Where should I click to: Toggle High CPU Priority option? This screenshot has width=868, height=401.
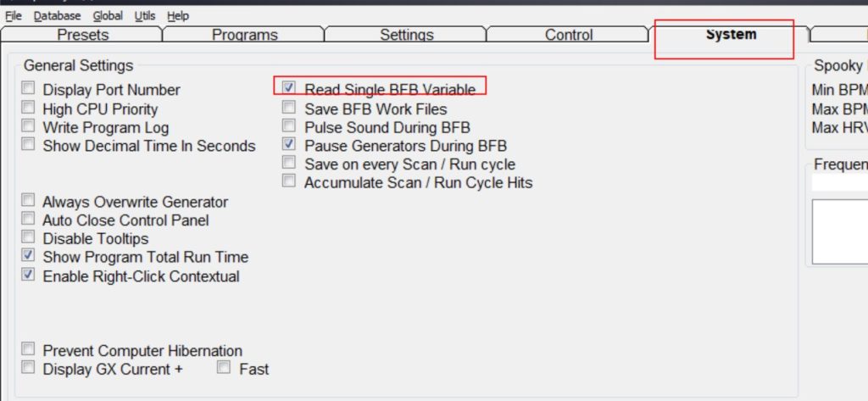coord(29,108)
